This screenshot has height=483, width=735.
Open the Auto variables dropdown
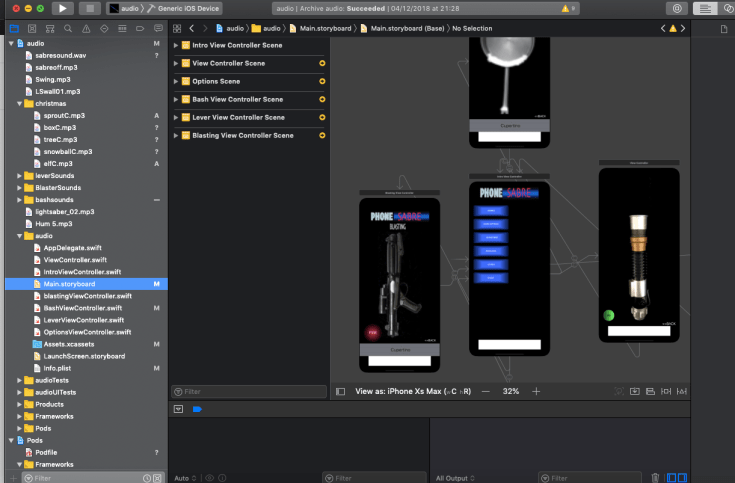click(185, 478)
